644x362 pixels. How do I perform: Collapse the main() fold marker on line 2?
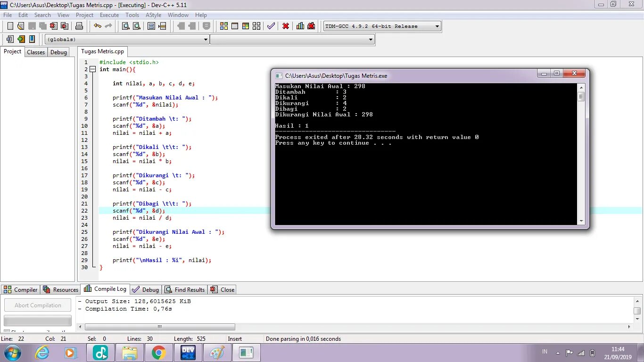pyautogui.click(x=93, y=69)
